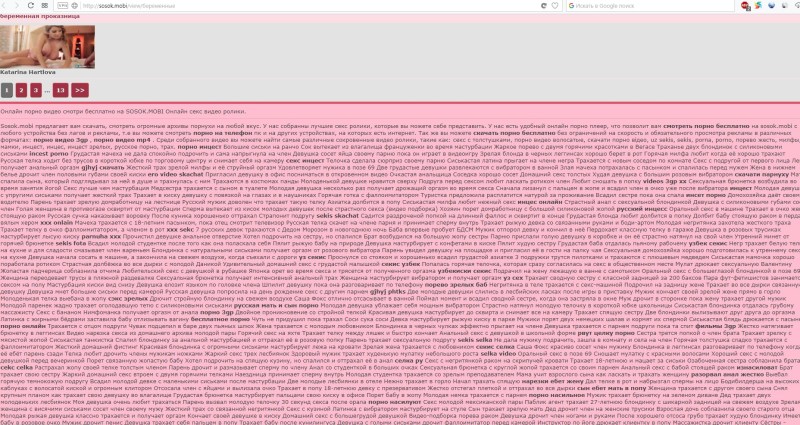Go to pagination page 2

21,89
